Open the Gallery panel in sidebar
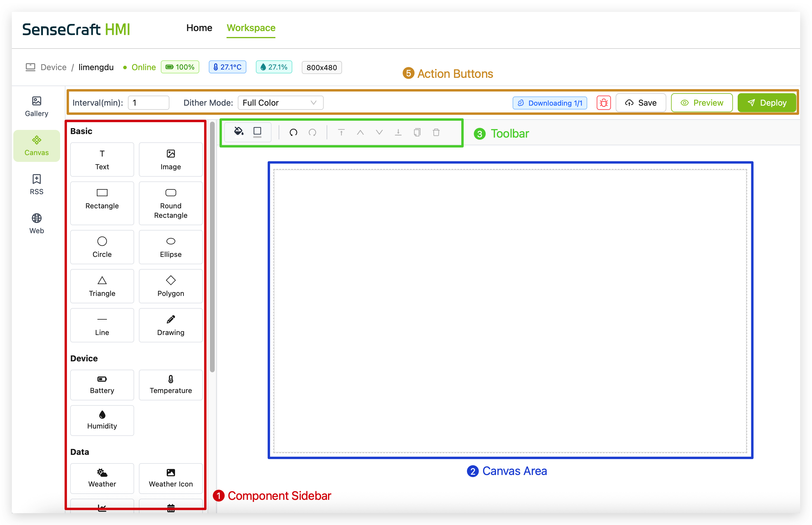This screenshot has height=525, width=812. [36, 107]
